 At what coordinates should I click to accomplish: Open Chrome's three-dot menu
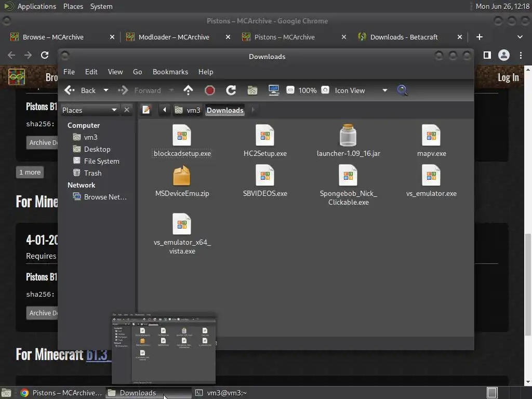coord(521,55)
